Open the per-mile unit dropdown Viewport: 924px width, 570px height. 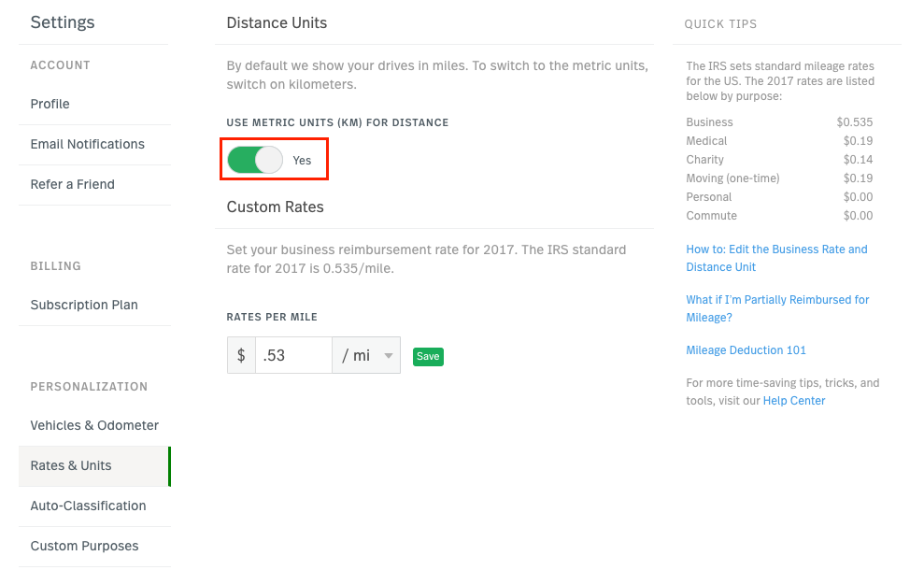(366, 355)
